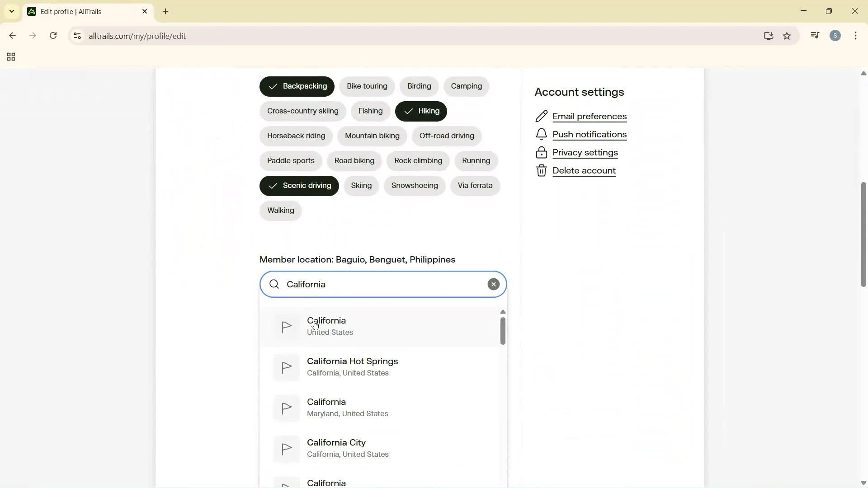
Task: Deselect the Backpacking activity chip
Action: click(x=297, y=86)
